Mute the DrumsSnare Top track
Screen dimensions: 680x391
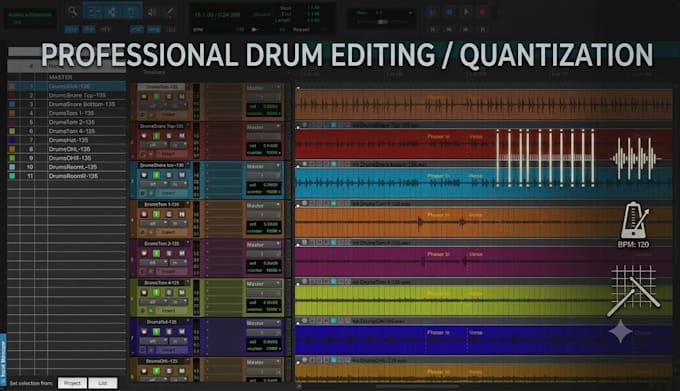pyautogui.click(x=182, y=136)
